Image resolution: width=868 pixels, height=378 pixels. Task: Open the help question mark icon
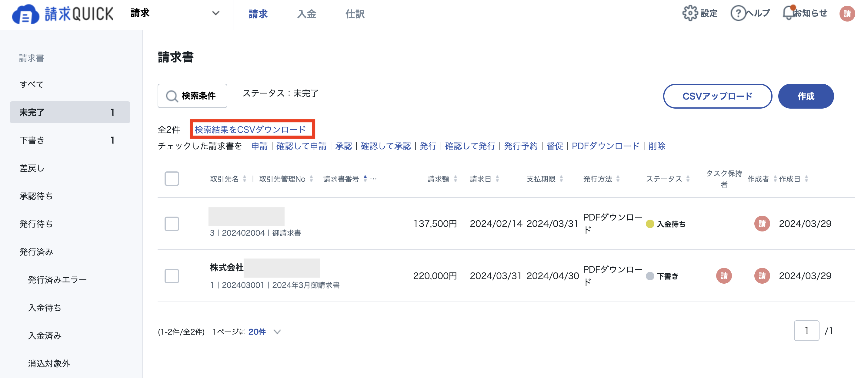(738, 13)
